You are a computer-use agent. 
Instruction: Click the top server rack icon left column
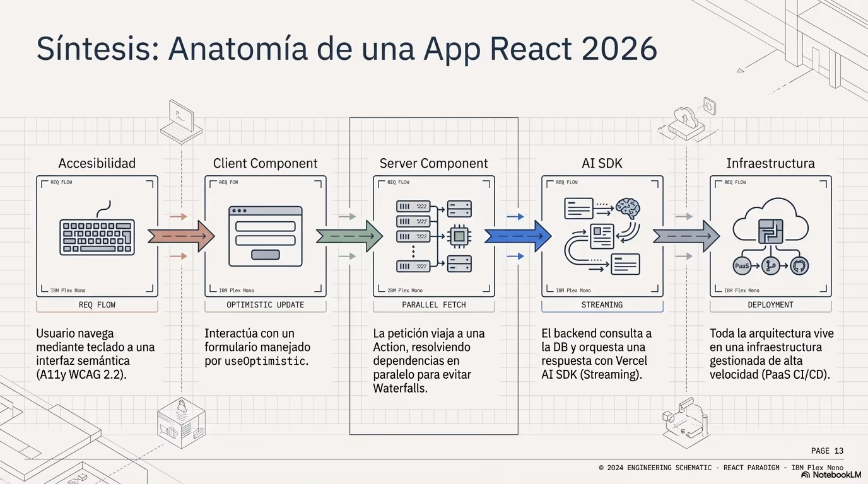[413, 207]
